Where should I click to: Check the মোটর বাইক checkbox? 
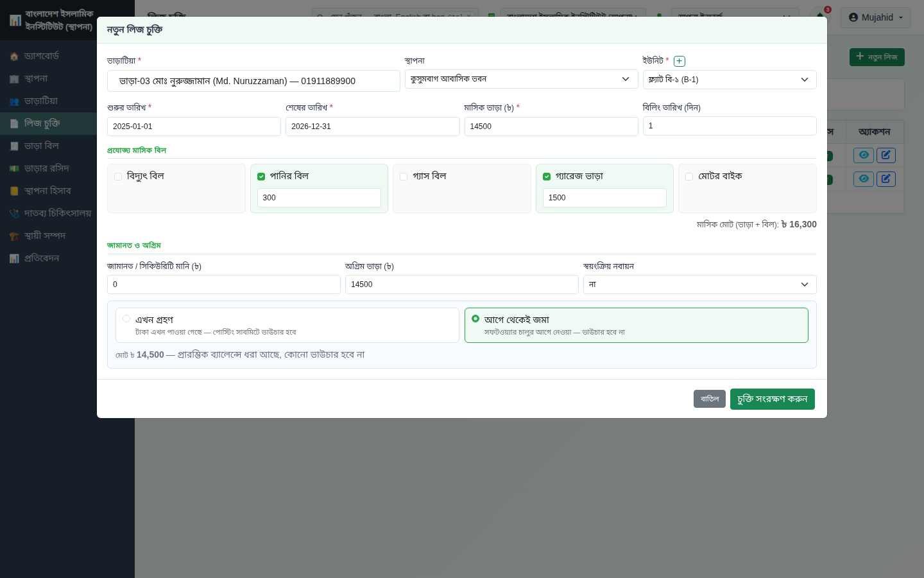(689, 177)
